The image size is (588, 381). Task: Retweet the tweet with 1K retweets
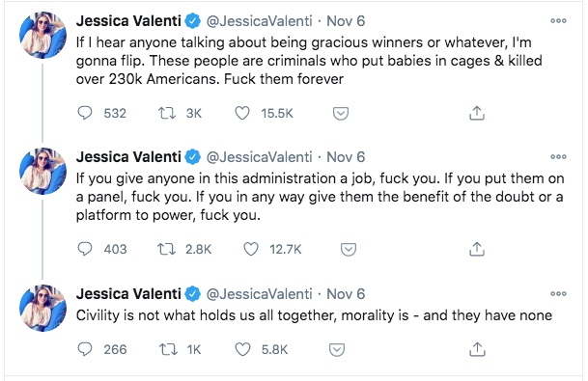coord(168,349)
